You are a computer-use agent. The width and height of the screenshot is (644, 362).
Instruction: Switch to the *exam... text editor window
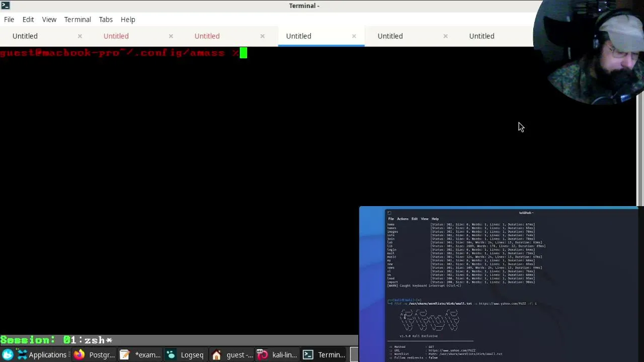[140, 354]
